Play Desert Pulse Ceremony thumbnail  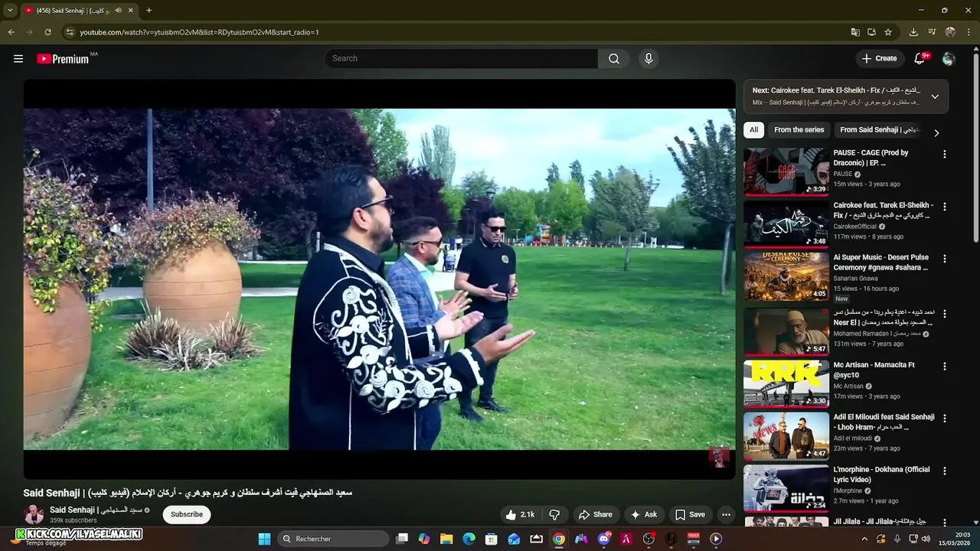click(786, 277)
